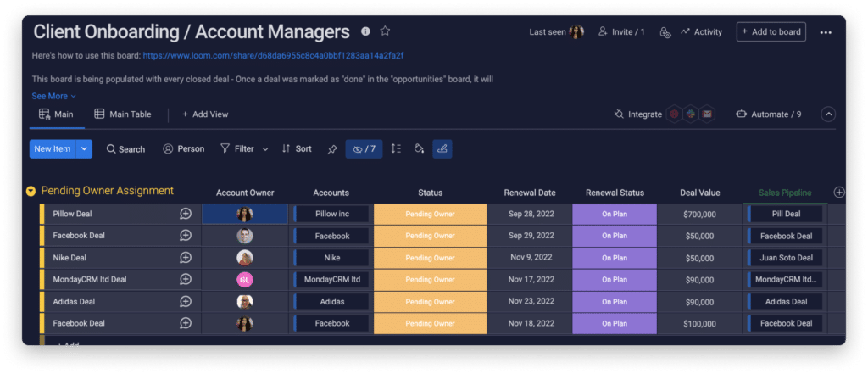Click the Add to board button

point(771,31)
